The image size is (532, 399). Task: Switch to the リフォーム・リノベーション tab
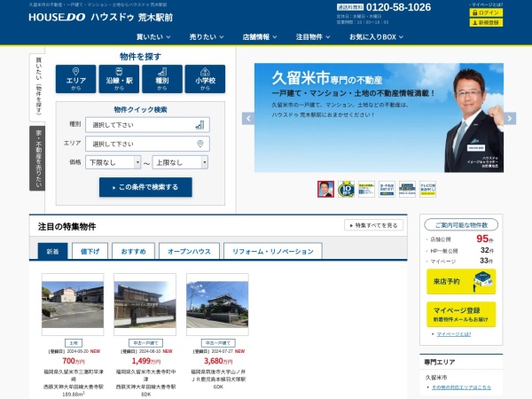click(273, 252)
